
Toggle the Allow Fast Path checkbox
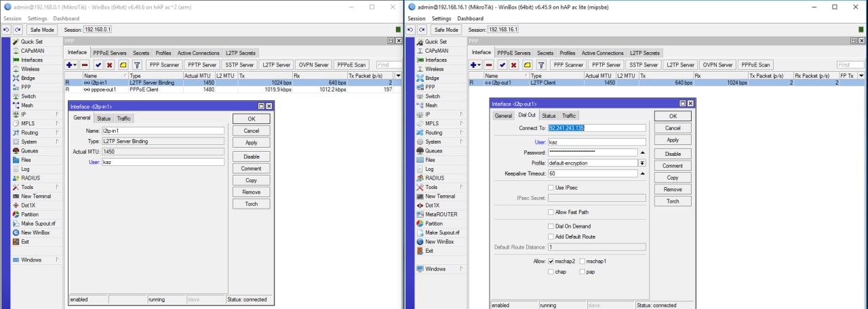(551, 212)
